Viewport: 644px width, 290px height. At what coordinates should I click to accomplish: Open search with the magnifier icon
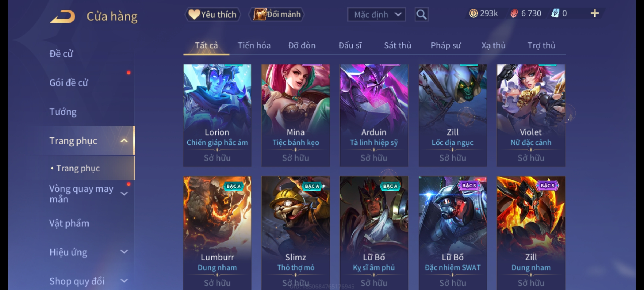point(421,15)
